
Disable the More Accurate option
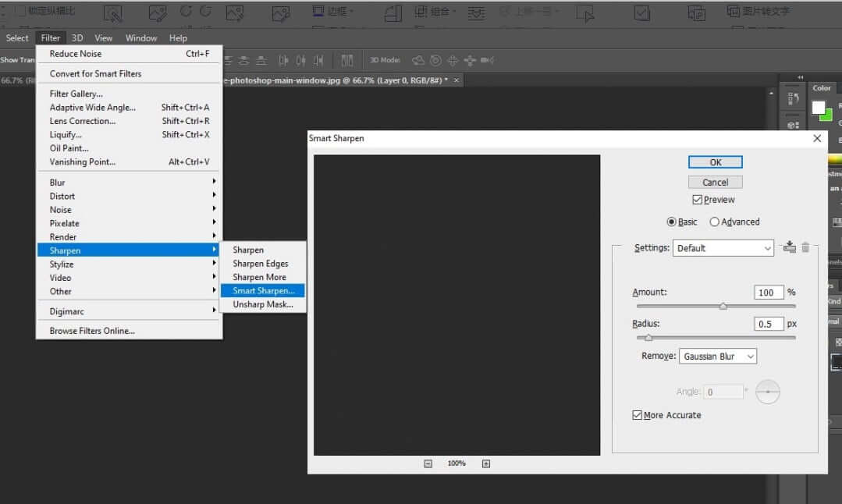pyautogui.click(x=638, y=415)
